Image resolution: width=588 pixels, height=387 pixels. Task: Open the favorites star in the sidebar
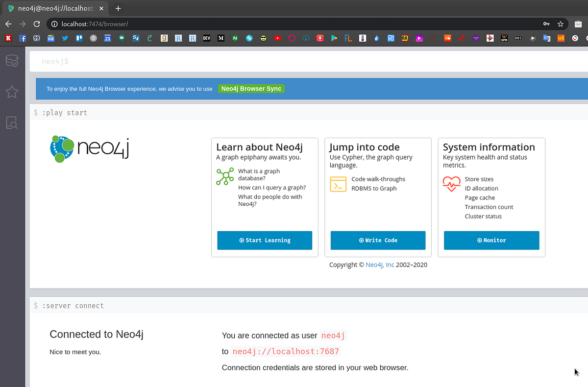point(12,92)
